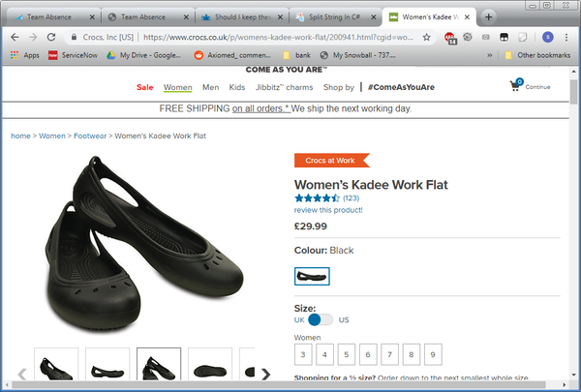The height and width of the screenshot is (392, 581).
Task: Open the (123) reviews count link
Action: (x=351, y=198)
